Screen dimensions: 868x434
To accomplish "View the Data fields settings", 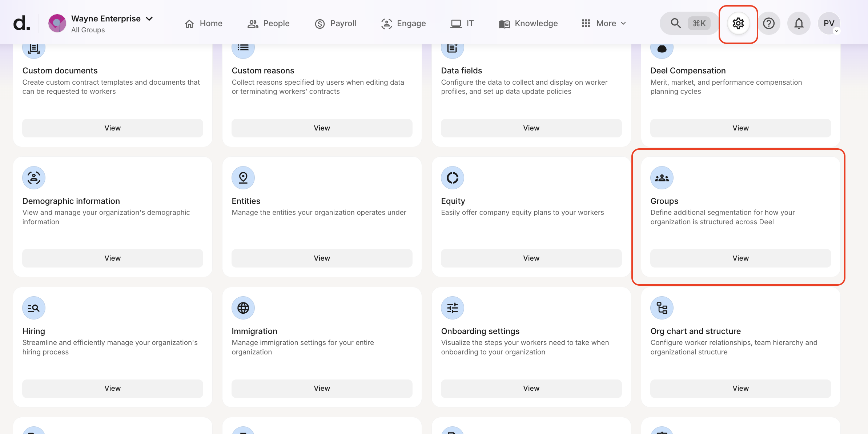I will coord(531,128).
